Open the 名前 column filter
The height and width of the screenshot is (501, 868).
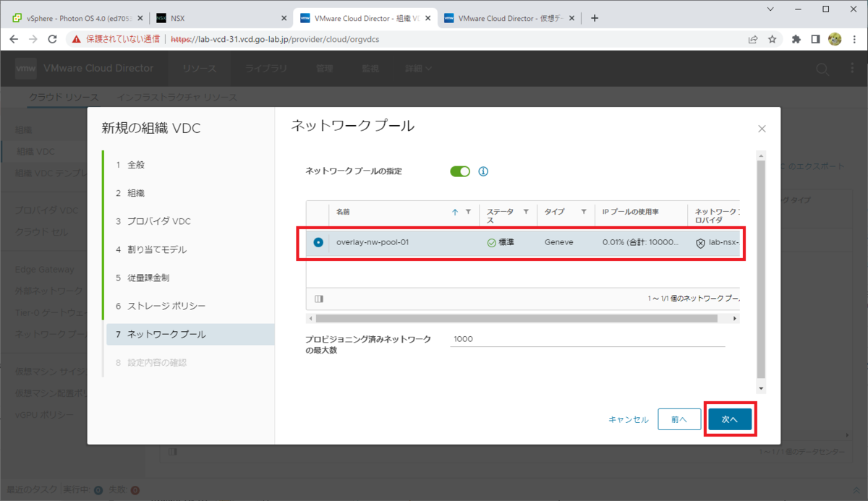click(x=468, y=212)
